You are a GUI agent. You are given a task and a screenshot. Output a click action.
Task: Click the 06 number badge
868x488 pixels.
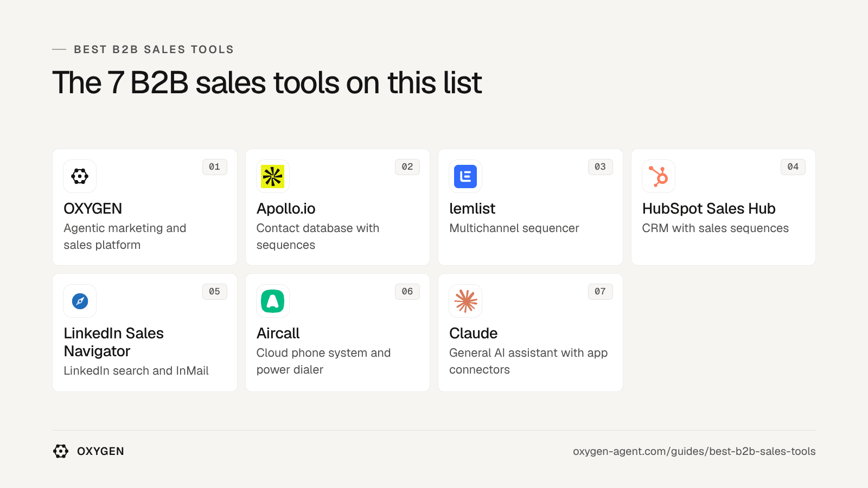click(407, 292)
